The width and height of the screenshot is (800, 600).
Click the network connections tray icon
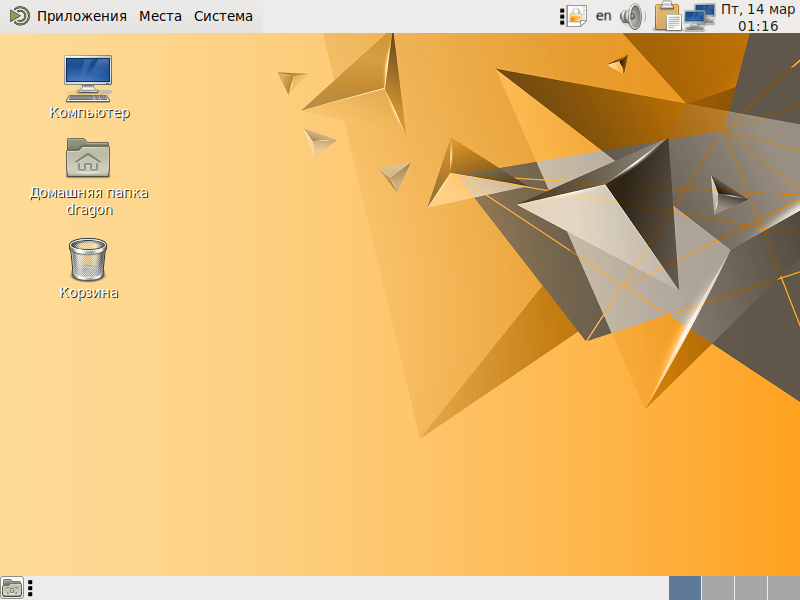(699, 16)
